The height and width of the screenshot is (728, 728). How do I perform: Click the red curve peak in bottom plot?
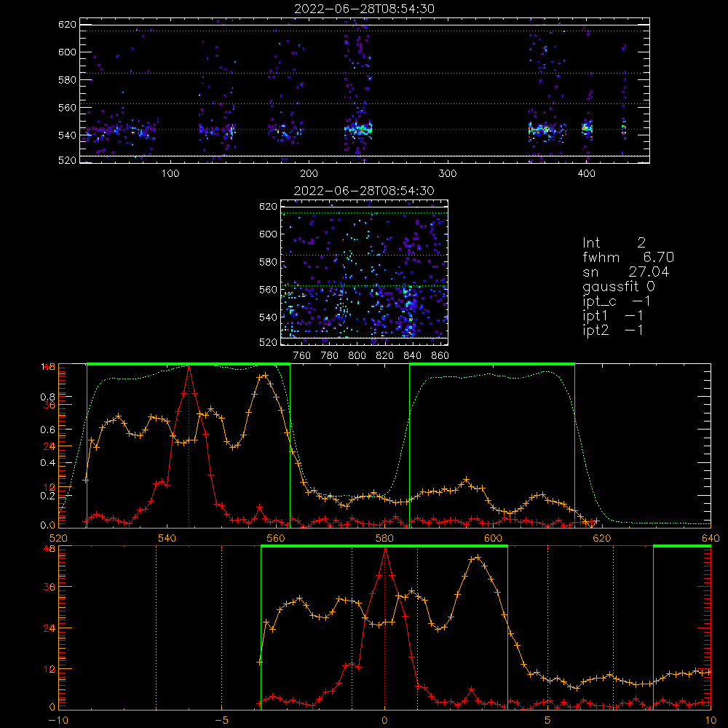385,548
